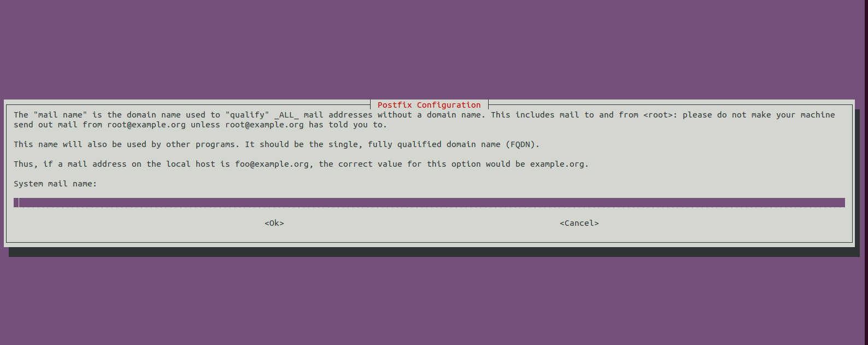Viewport: 868px width, 345px height.
Task: Focus the System mail name input field
Action: click(429, 203)
